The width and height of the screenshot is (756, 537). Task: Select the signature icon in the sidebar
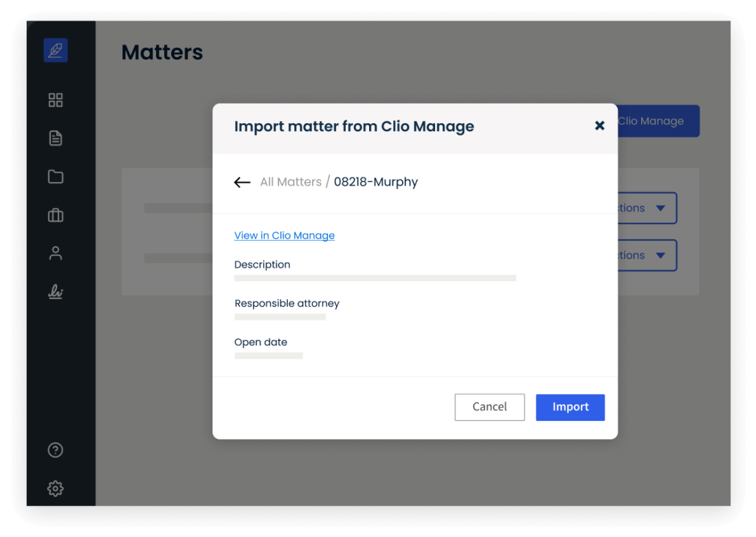pos(55,291)
